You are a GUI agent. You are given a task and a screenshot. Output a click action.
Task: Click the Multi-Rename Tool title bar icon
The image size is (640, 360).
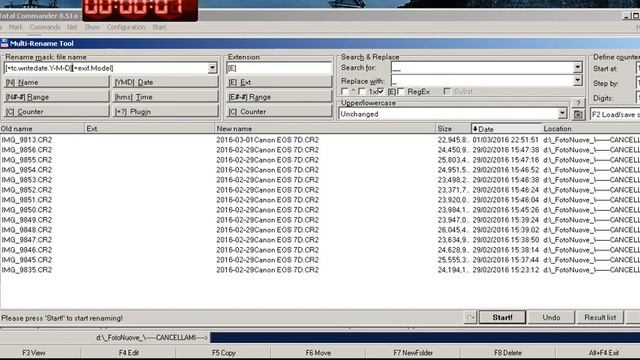coord(4,43)
